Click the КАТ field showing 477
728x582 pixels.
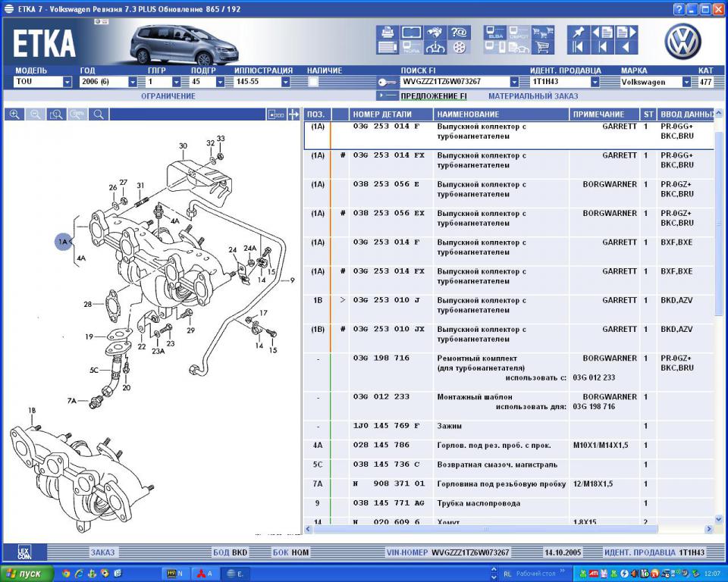pos(706,82)
